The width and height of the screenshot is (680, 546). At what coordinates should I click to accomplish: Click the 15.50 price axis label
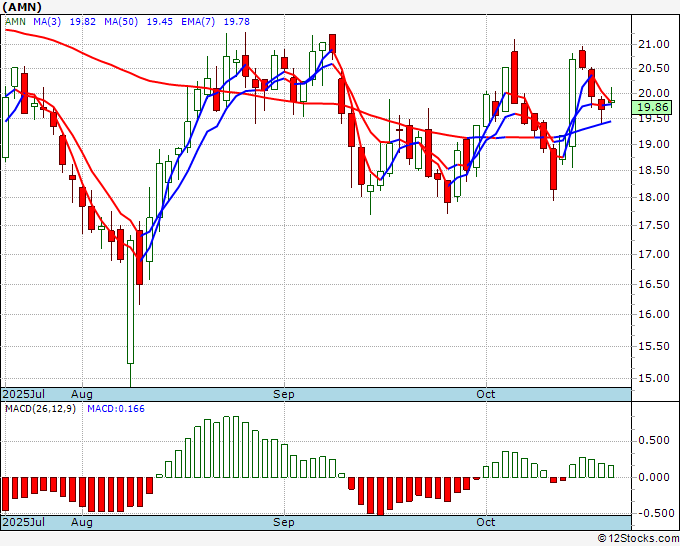pyautogui.click(x=653, y=347)
